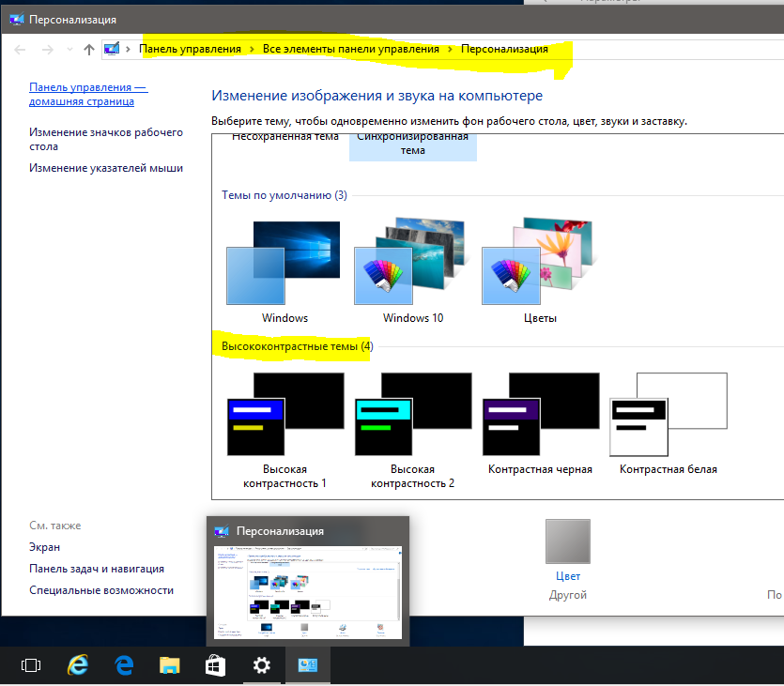Open Панель задач и навигация link
The width and height of the screenshot is (784, 686).
pos(97,569)
